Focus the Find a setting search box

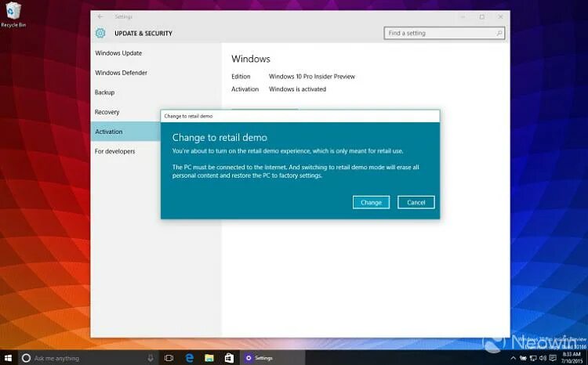(445, 33)
